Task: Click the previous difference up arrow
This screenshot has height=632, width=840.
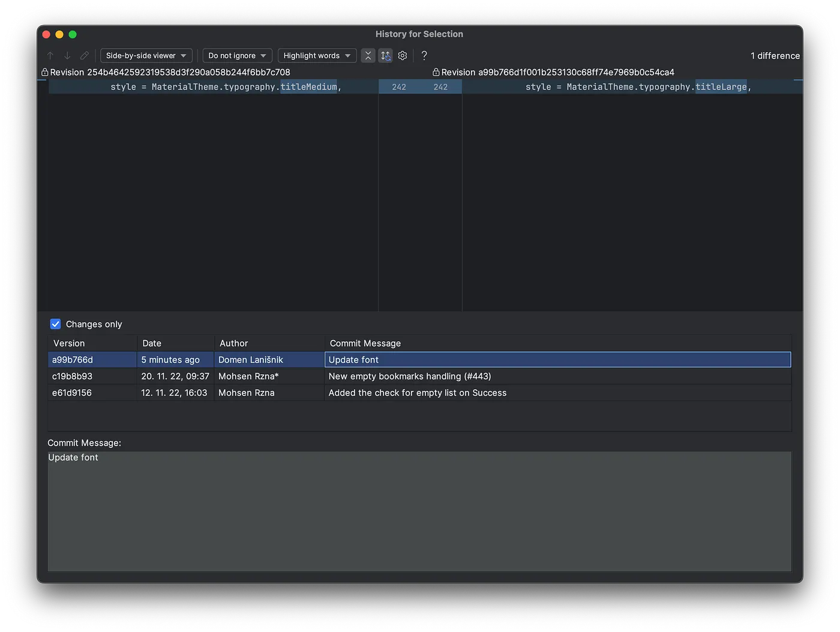Action: (50, 56)
